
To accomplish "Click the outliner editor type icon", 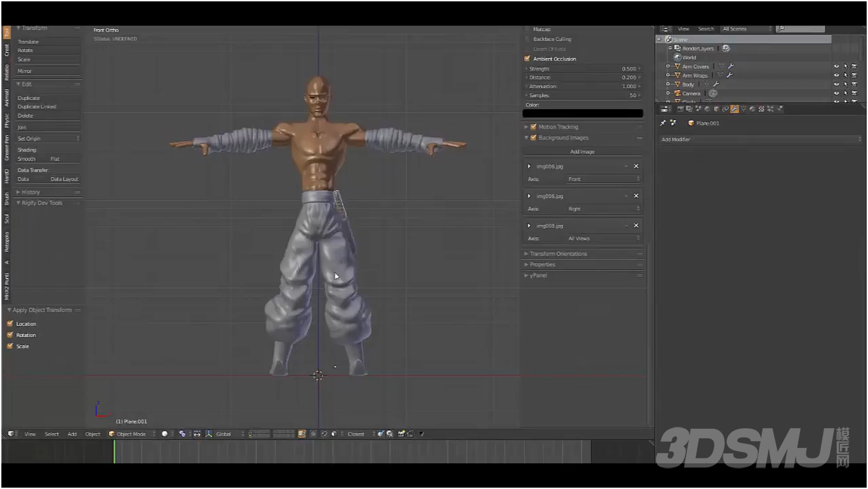I will pyautogui.click(x=666, y=29).
